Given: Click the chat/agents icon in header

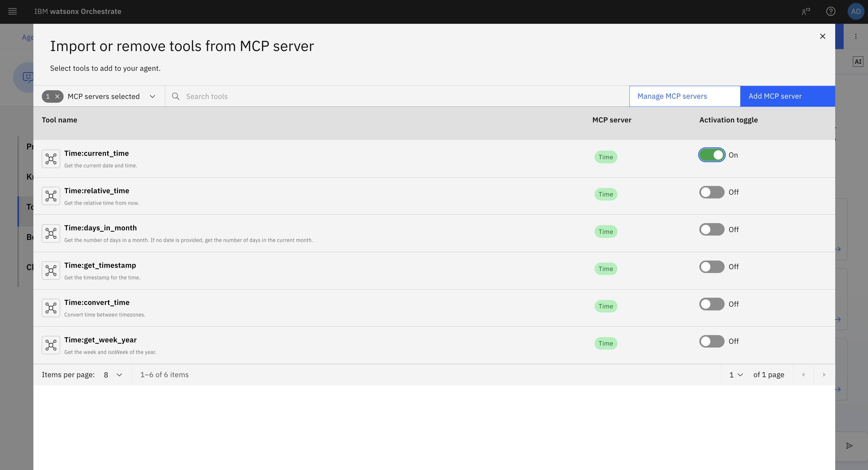Looking at the screenshot, I should (806, 11).
